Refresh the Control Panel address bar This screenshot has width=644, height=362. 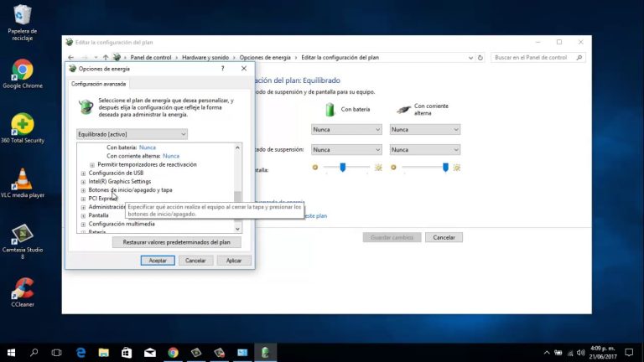(480, 58)
